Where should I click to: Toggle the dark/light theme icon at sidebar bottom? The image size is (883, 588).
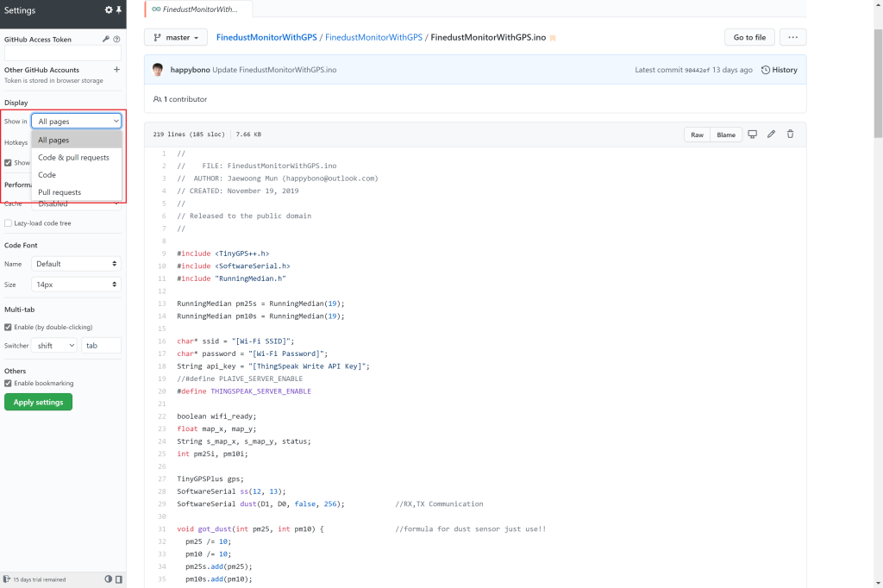coord(108,579)
